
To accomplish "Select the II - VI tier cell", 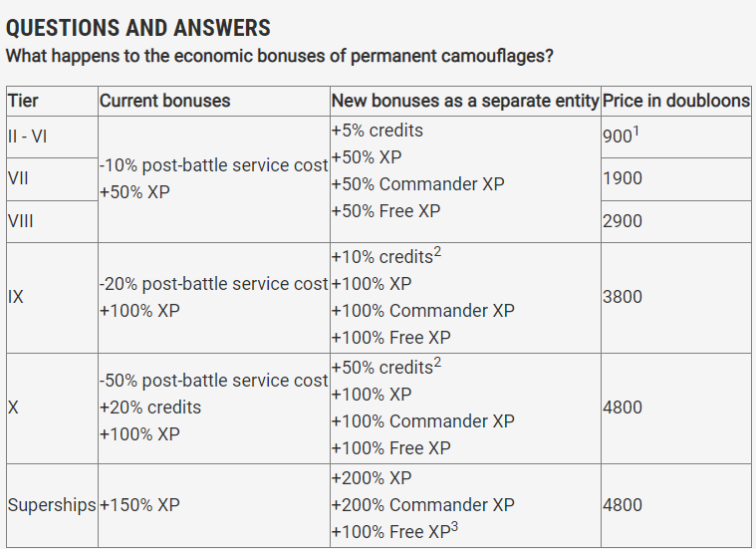I will click(27, 137).
